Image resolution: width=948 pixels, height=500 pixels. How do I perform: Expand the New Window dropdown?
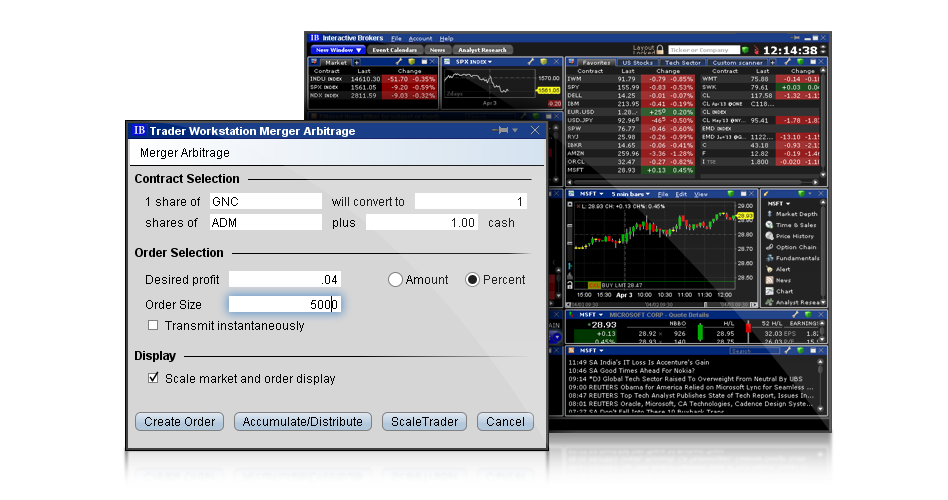pyautogui.click(x=338, y=49)
